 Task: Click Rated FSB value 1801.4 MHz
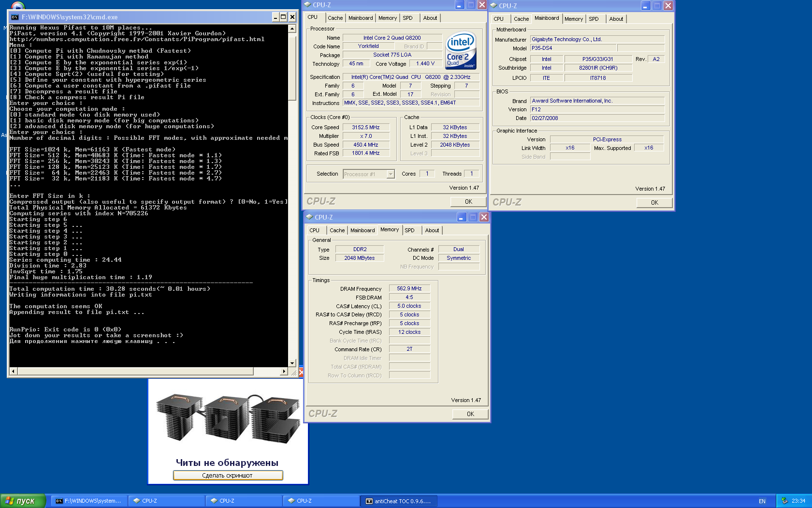coord(366,153)
